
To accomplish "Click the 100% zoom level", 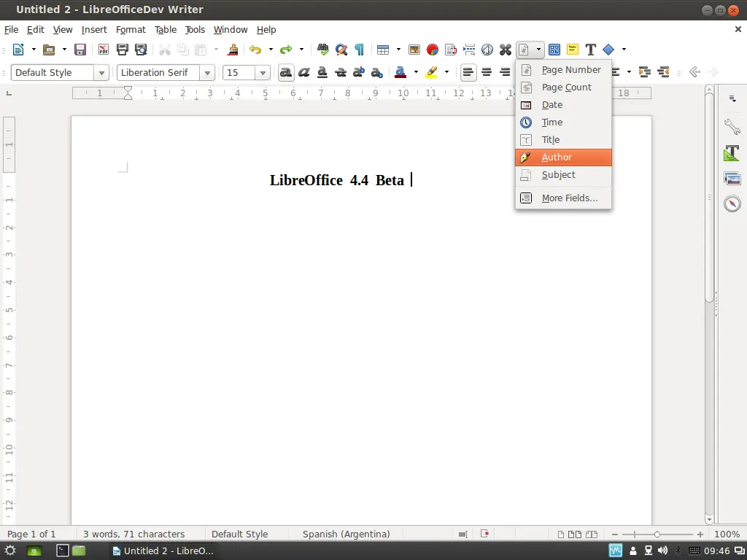I will click(x=727, y=534).
